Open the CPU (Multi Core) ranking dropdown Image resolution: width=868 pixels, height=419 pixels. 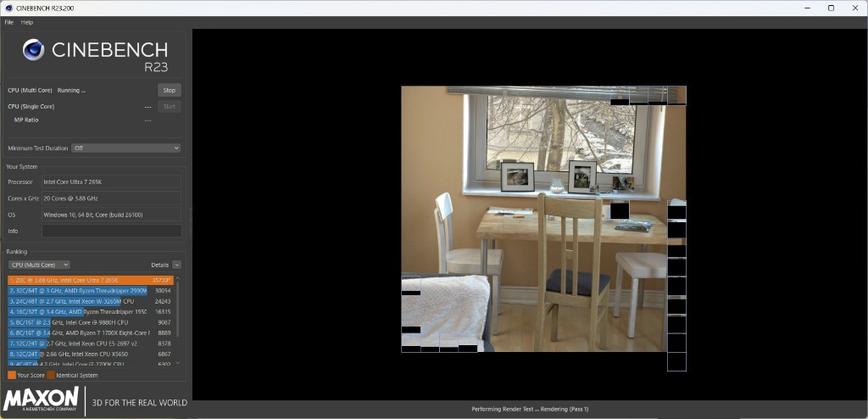(x=39, y=265)
